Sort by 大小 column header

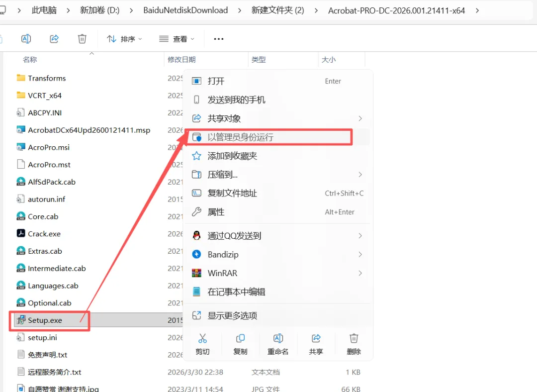pos(329,60)
